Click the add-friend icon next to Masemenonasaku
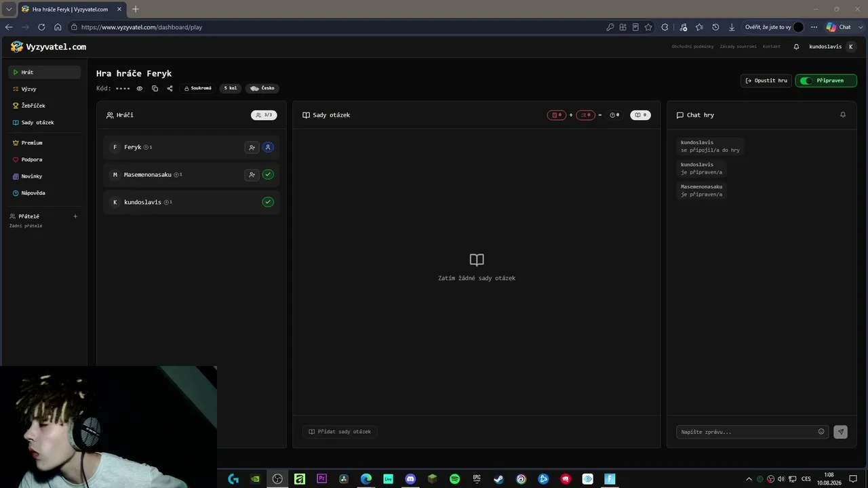Viewport: 868px width, 488px height. [252, 175]
